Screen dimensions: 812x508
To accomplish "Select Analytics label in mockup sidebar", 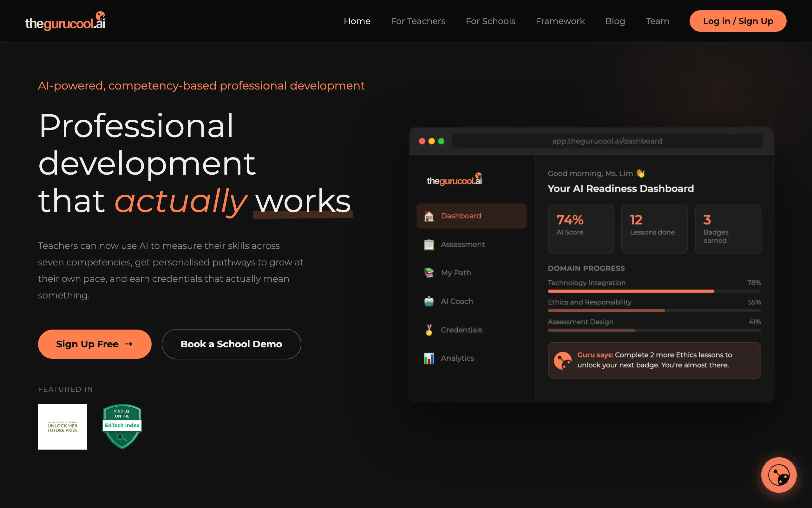I will pos(457,358).
